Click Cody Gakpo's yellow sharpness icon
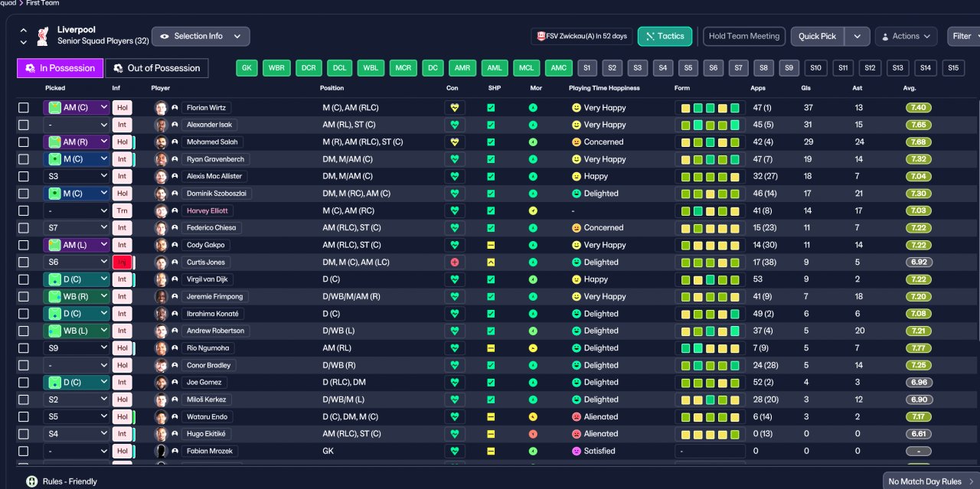Screen dimensions: 980x489 tap(491, 245)
